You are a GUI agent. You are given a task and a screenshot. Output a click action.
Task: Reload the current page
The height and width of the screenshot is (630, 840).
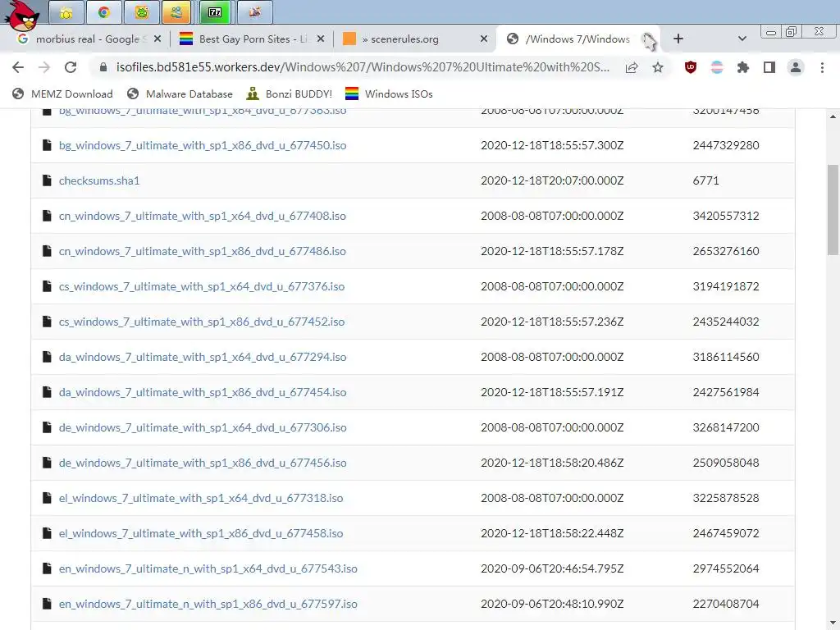click(71, 67)
